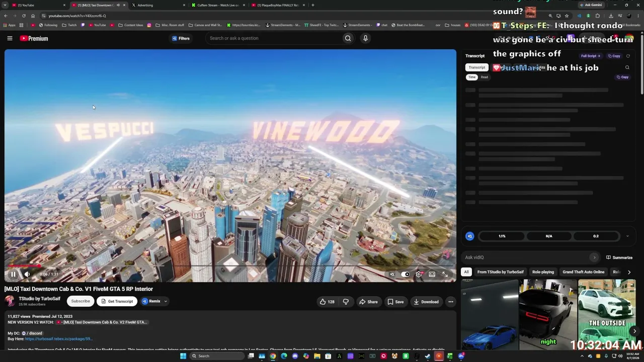Viewport: 644px width, 362px height.
Task: Select the Transcript tab in side panel
Action: point(477,67)
